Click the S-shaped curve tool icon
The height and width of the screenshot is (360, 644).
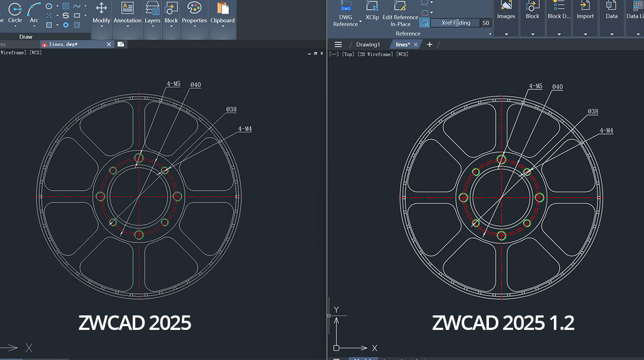65,16
